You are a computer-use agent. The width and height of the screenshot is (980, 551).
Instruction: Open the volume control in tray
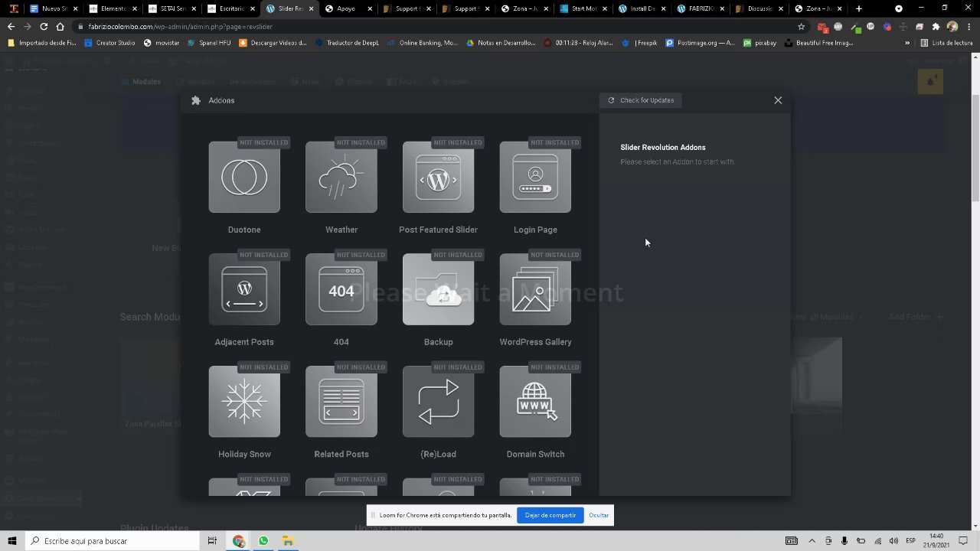click(x=893, y=541)
